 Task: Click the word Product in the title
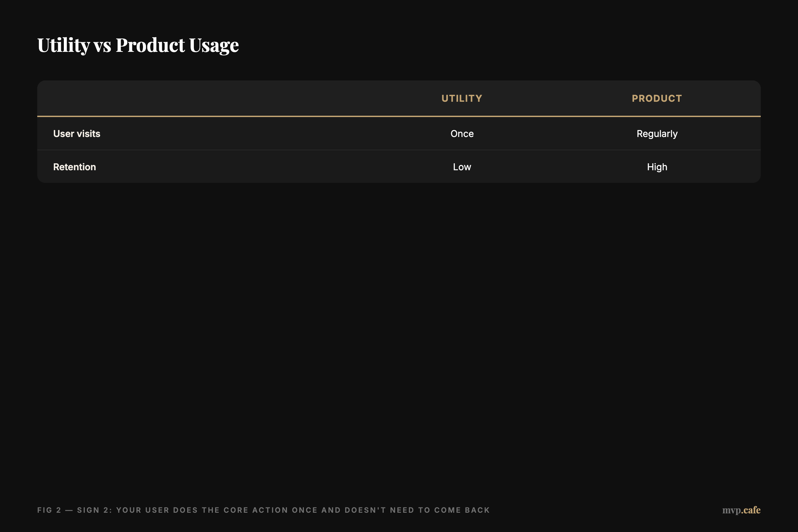coord(150,45)
